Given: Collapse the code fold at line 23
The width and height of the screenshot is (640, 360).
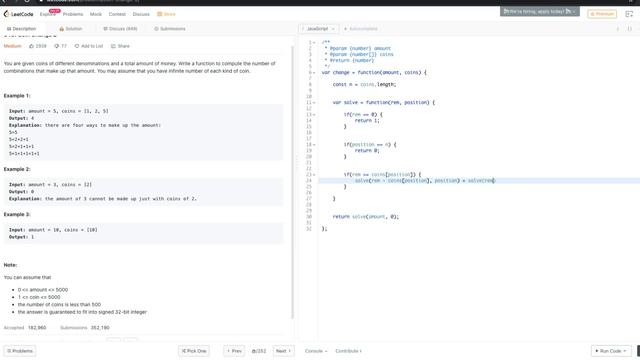Looking at the screenshot, I should tap(314, 175).
